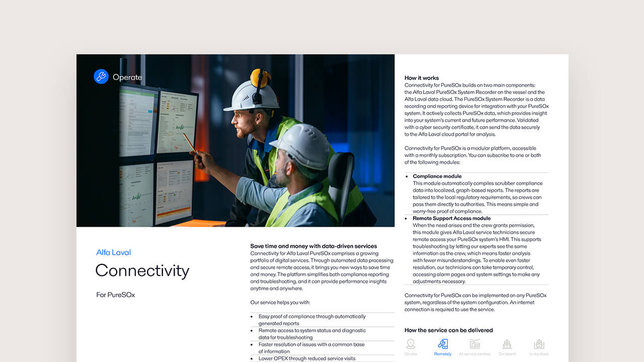Click the On site label under its icon
The width and height of the screenshot is (644, 362).
pos(411,354)
